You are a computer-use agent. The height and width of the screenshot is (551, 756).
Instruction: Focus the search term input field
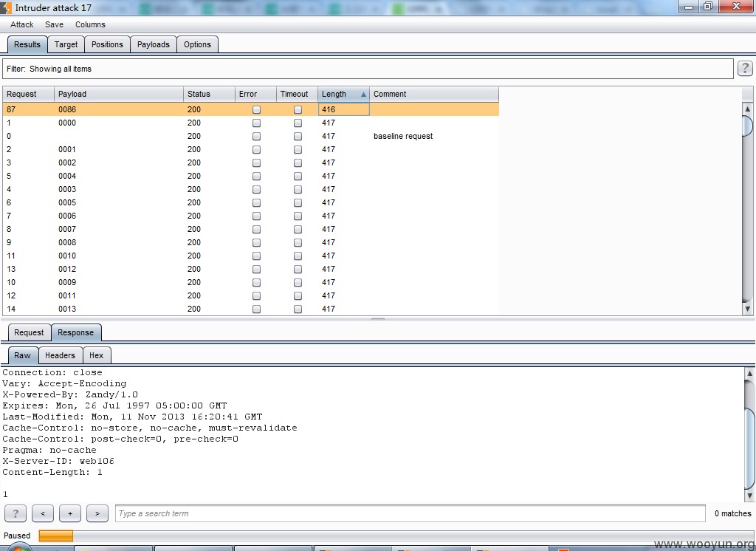coord(410,513)
